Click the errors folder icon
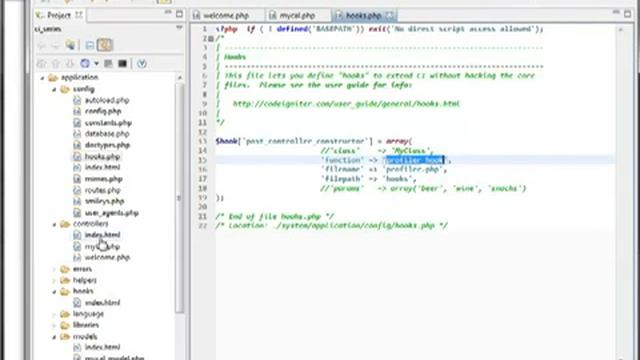 (x=65, y=269)
